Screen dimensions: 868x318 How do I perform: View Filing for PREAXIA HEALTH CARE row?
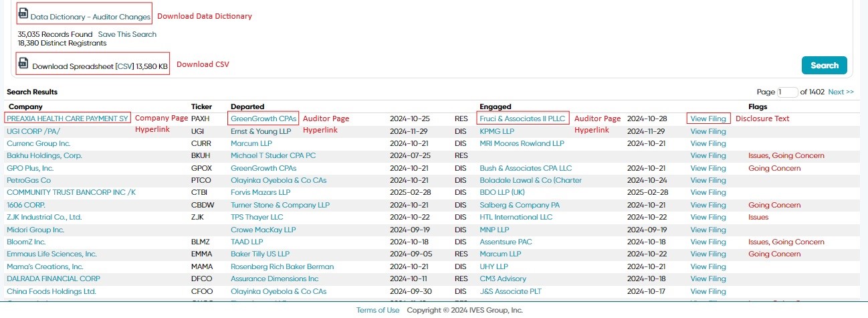click(x=708, y=118)
